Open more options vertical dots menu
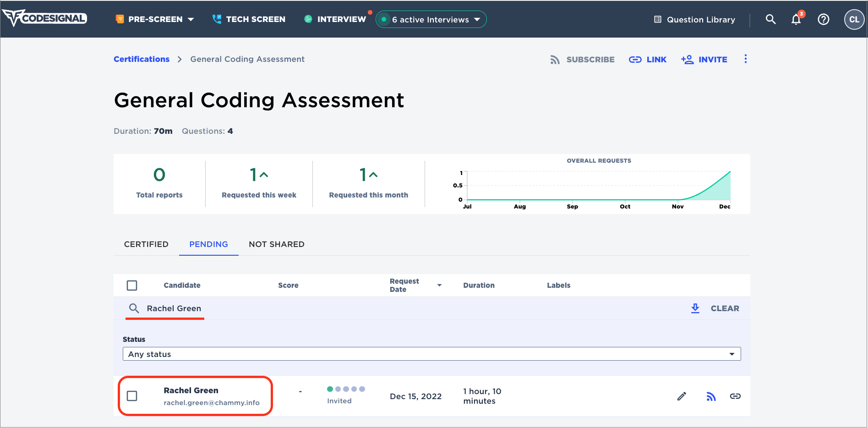The image size is (868, 428). click(746, 59)
